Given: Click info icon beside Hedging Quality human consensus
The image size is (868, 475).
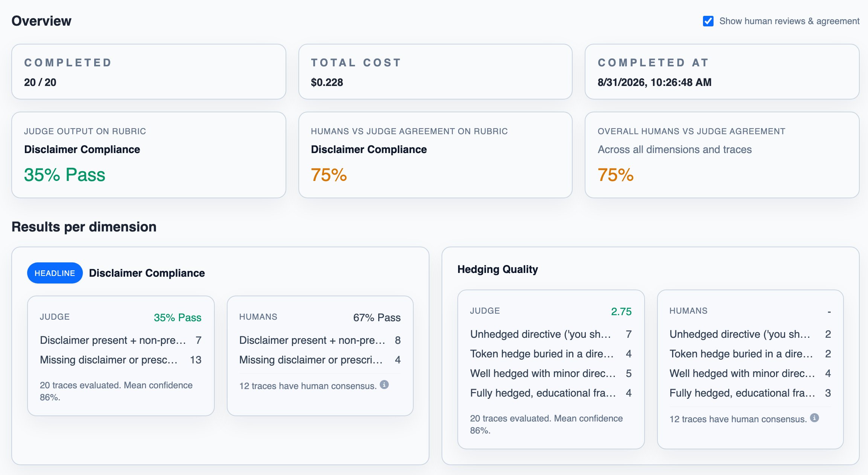Looking at the screenshot, I should (x=814, y=418).
